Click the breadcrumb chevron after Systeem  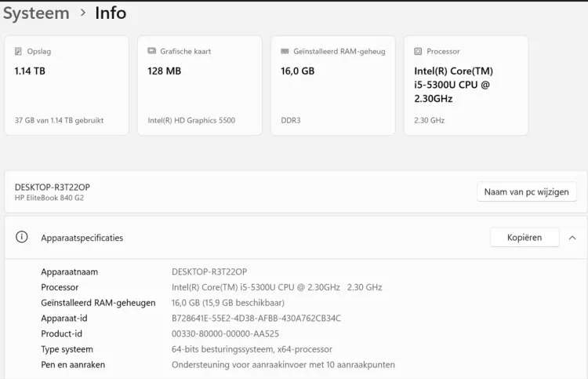(x=83, y=13)
